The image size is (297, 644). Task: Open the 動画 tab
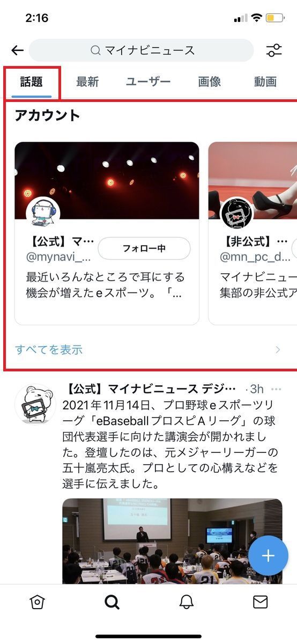265,82
